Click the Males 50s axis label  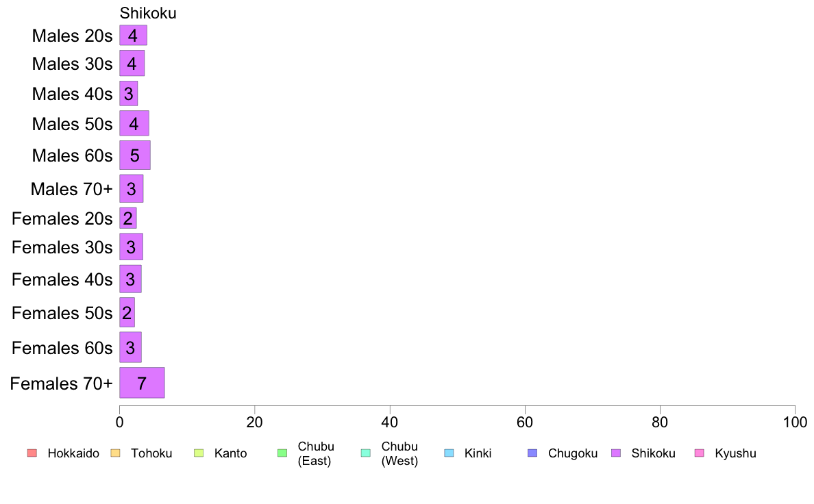72,124
